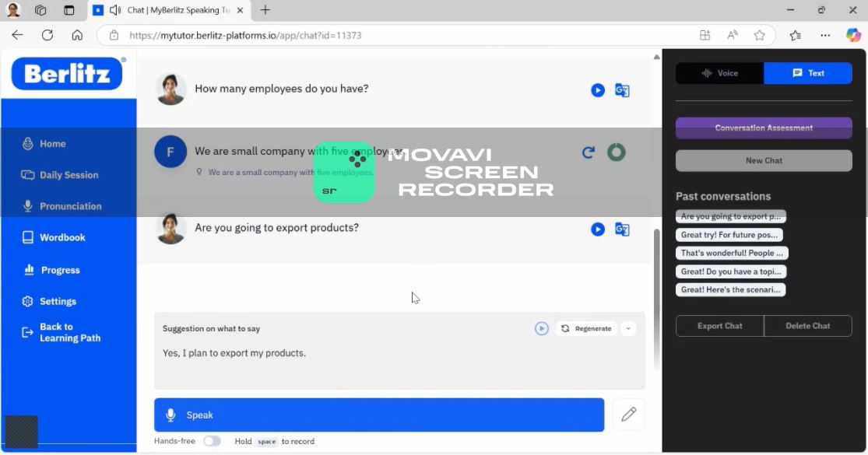Click Back to Learning Path
This screenshot has width=868, height=455.
pos(61,332)
